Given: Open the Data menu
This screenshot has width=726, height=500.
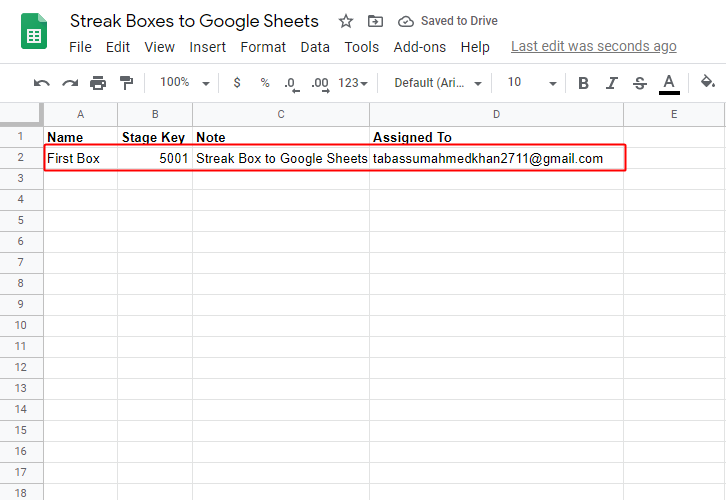Looking at the screenshot, I should tap(315, 47).
